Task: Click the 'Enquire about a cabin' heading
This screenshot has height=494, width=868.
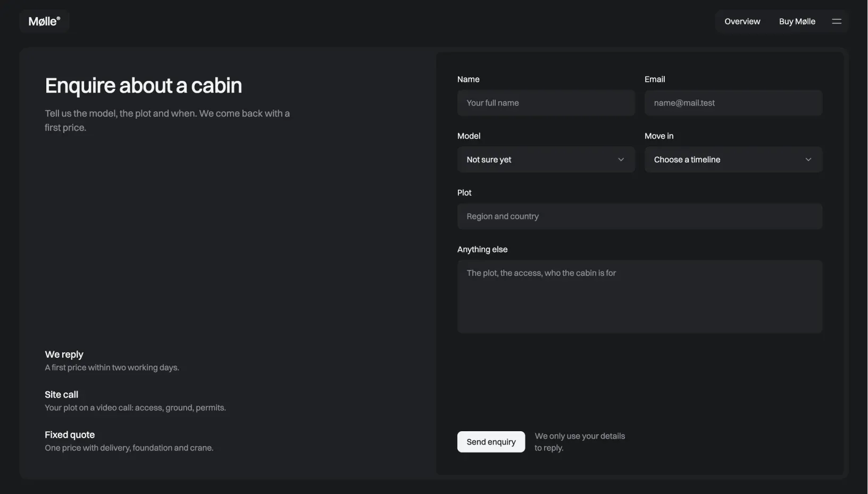Action: pos(144,86)
